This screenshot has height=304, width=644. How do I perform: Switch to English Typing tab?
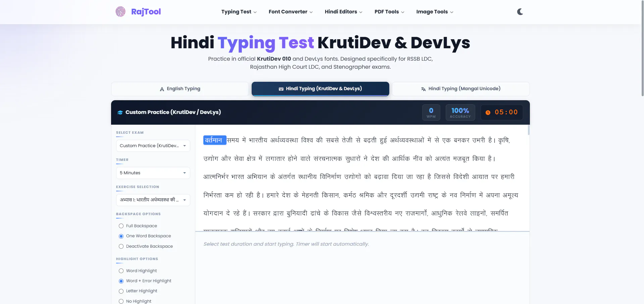pyautogui.click(x=180, y=89)
